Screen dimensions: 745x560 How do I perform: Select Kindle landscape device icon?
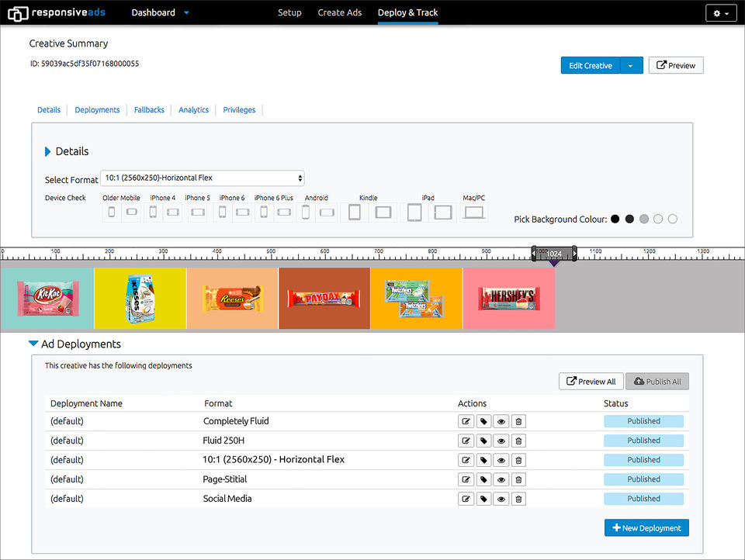point(383,212)
